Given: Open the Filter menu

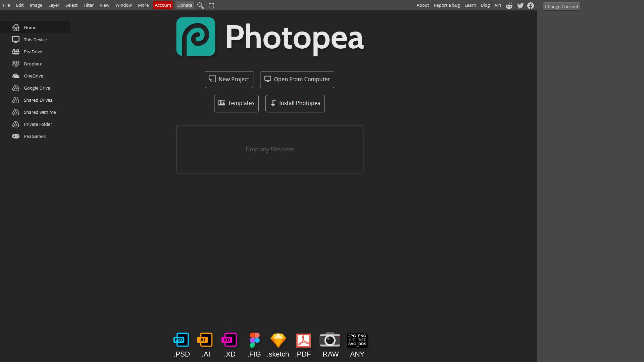Looking at the screenshot, I should coord(89,5).
